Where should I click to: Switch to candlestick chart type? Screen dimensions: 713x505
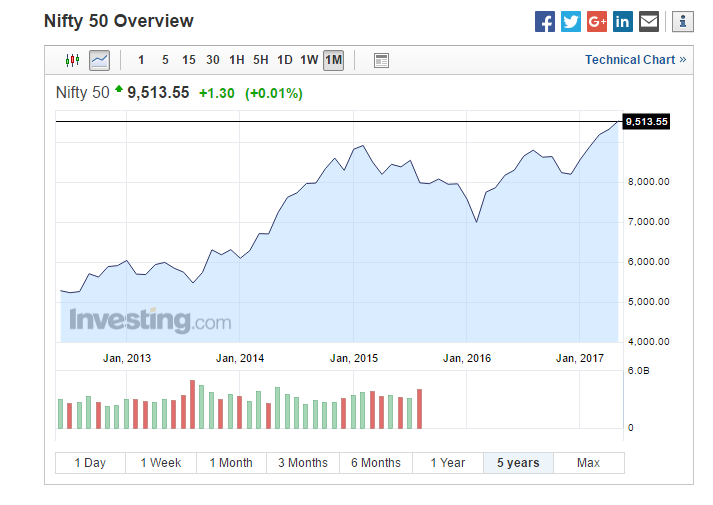[x=72, y=60]
